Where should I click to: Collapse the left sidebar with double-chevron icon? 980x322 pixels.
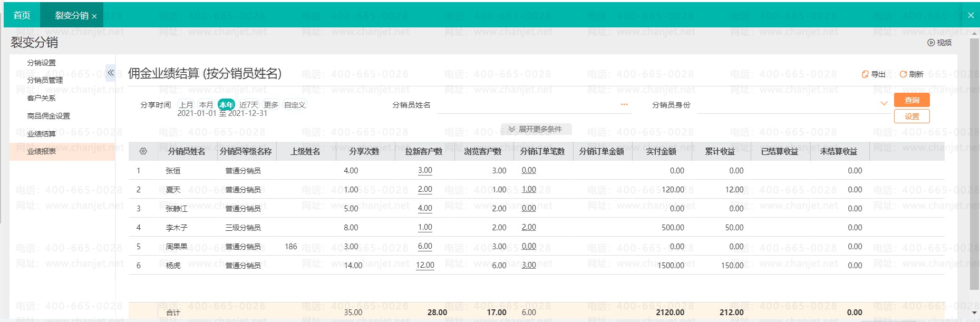(x=111, y=73)
